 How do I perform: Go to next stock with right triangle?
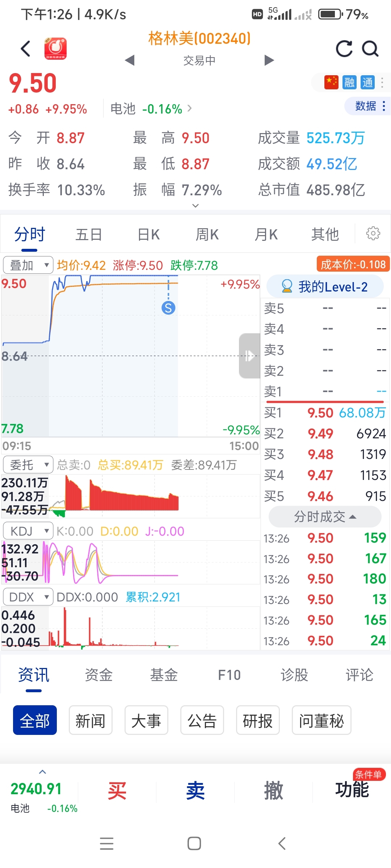pos(269,60)
